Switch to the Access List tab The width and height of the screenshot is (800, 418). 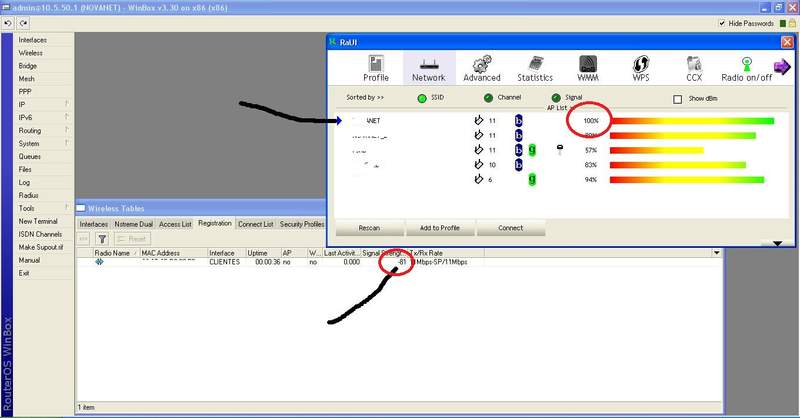[175, 224]
